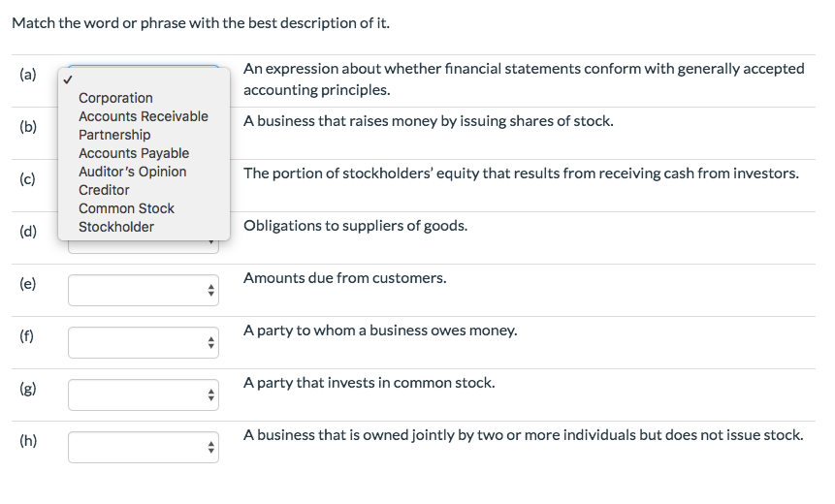Click the 'Match the word or phrase' instruction
The width and height of the screenshot is (835, 504).
[x=201, y=23]
